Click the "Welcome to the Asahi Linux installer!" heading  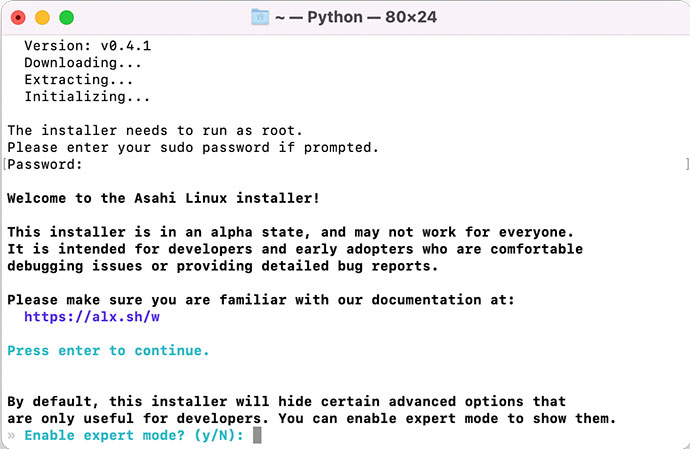pos(164,198)
